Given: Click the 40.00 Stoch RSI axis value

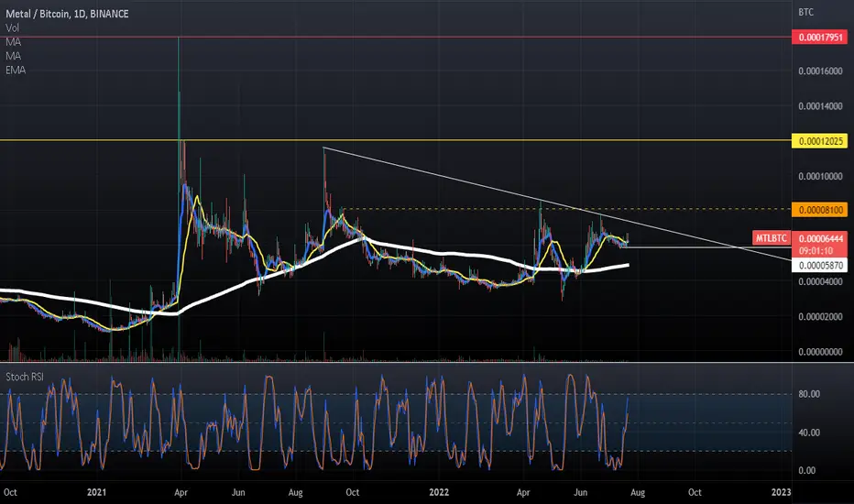Looking at the screenshot, I should [809, 433].
